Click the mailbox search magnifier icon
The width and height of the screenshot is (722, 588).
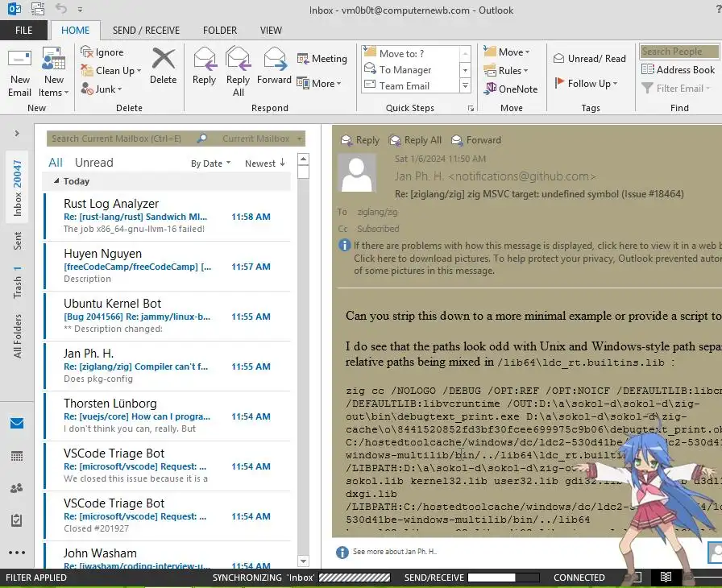tap(201, 139)
